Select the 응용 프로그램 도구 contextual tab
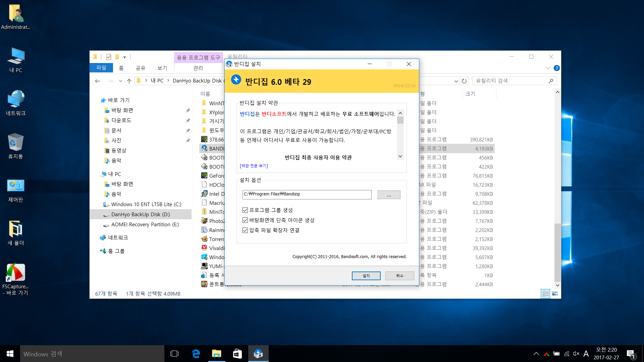The height and width of the screenshot is (362, 644). point(199,58)
